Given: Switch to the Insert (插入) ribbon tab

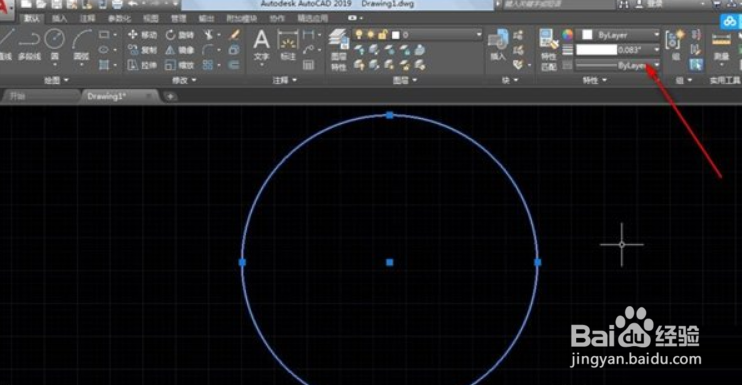Looking at the screenshot, I should [60, 19].
